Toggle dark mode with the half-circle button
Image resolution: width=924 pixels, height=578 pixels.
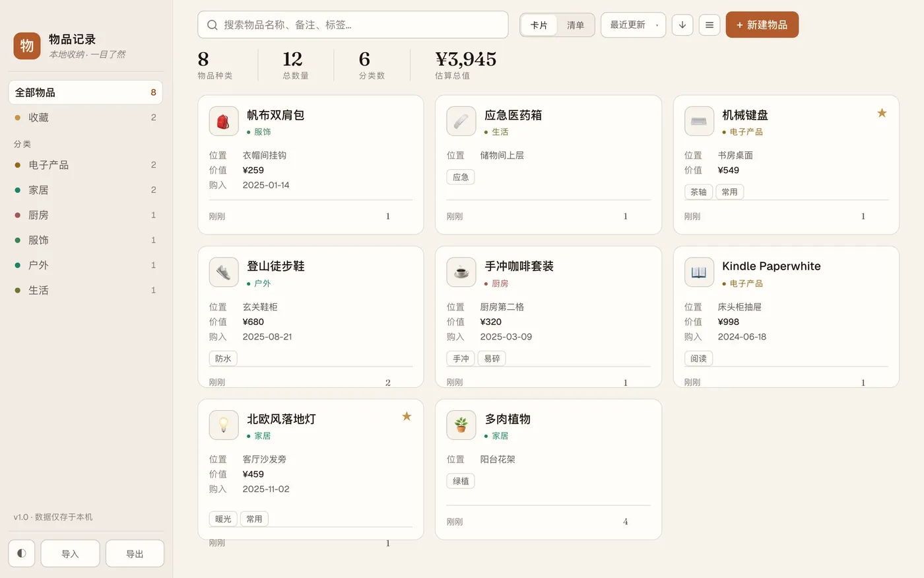point(21,554)
